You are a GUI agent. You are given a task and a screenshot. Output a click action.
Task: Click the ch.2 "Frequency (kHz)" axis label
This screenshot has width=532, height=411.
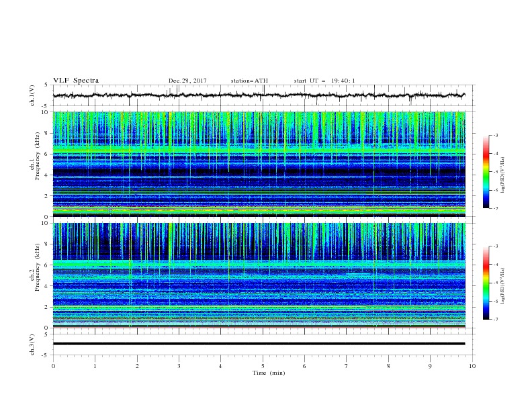pos(38,267)
